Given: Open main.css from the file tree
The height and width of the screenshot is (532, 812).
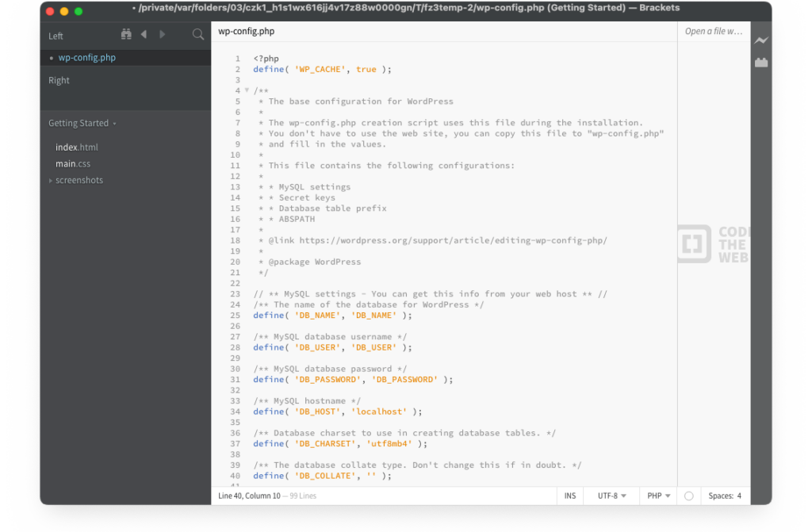Looking at the screenshot, I should (73, 163).
